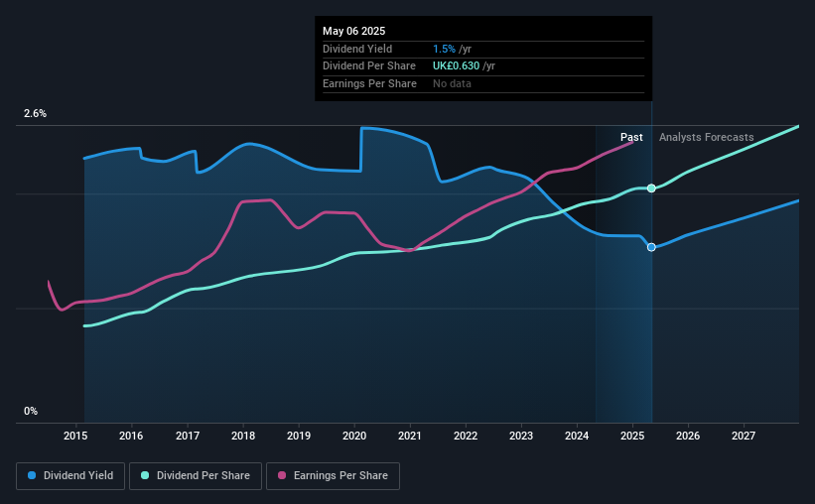The image size is (815, 504).
Task: Click the 2023 x-axis label
Action: 521,436
